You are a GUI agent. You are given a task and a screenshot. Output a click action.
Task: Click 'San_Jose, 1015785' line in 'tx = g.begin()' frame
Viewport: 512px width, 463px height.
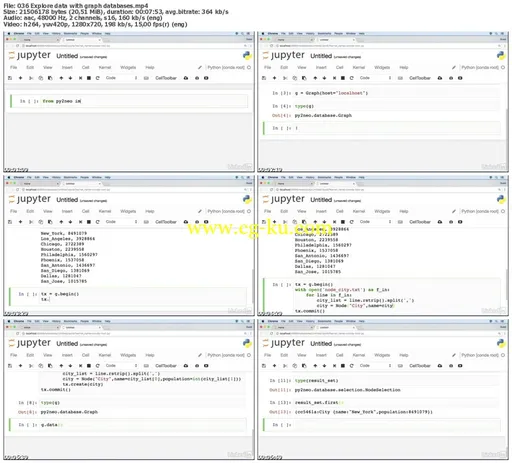64,281
